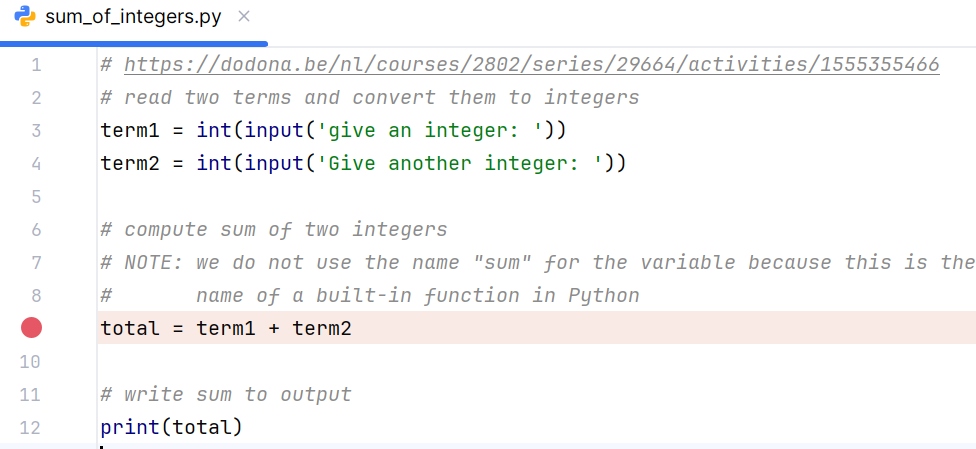Viewport: 976px width, 449px height.
Task: Close the sum_of_integers.py tab
Action: [x=246, y=18]
